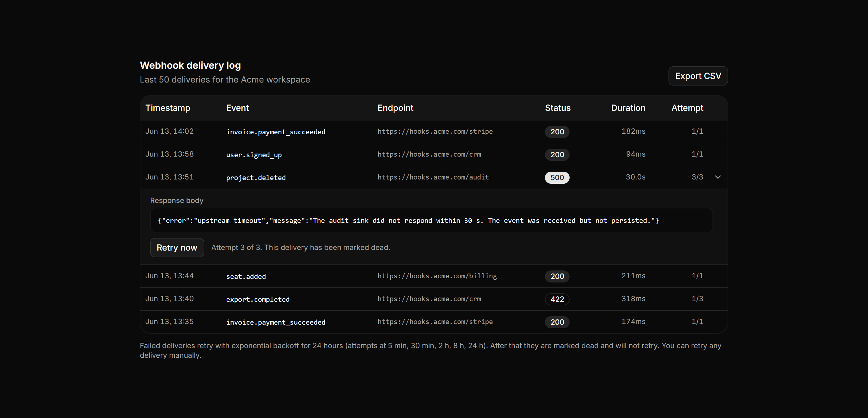Click the 1/1 attempt in seat.added row
Screen dimensions: 868x418
pos(697,276)
